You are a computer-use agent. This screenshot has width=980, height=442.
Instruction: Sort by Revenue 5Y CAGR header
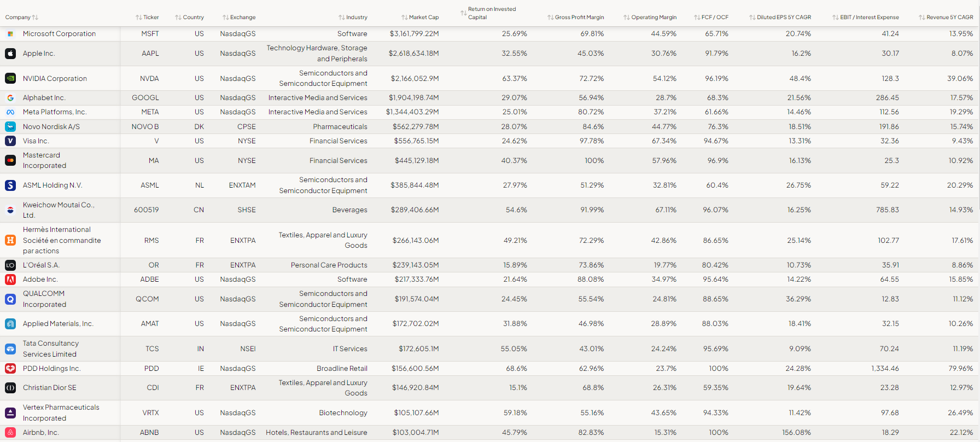point(946,18)
